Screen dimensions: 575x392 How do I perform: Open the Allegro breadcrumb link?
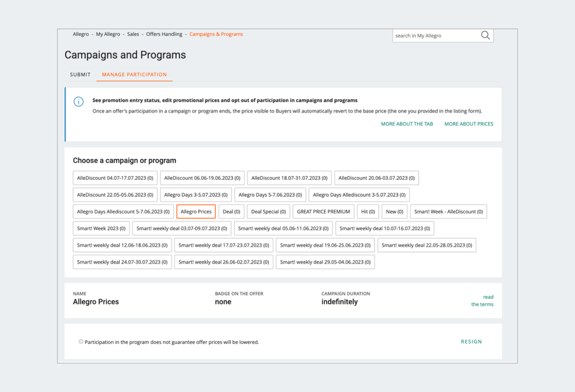[81, 34]
